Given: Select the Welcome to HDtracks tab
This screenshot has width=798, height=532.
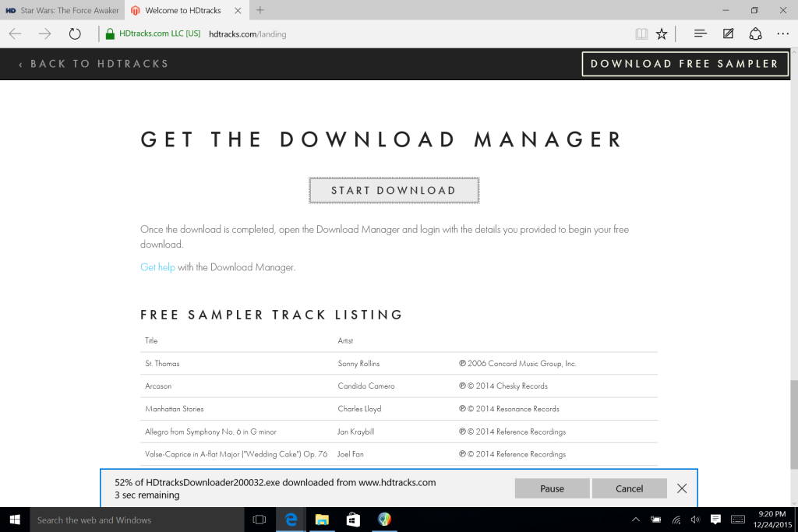Looking at the screenshot, I should (x=185, y=10).
